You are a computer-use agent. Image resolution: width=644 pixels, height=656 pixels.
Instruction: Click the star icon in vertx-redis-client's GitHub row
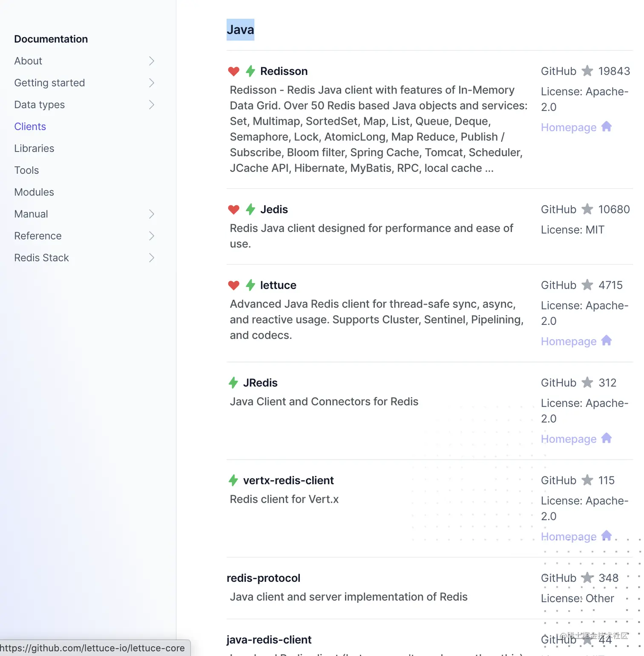coord(587,480)
